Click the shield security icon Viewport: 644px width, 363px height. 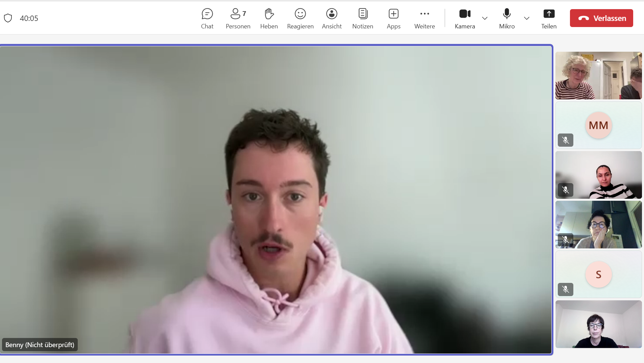click(8, 18)
